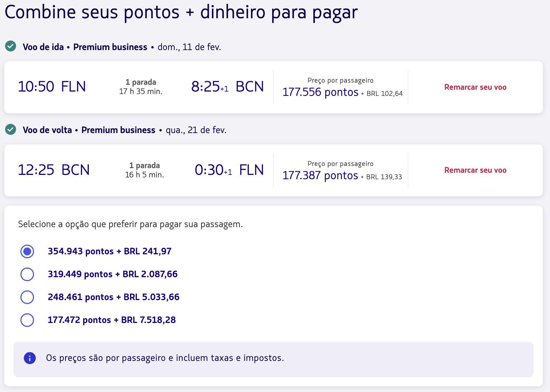Click the BRL 102,64 amount

click(385, 94)
